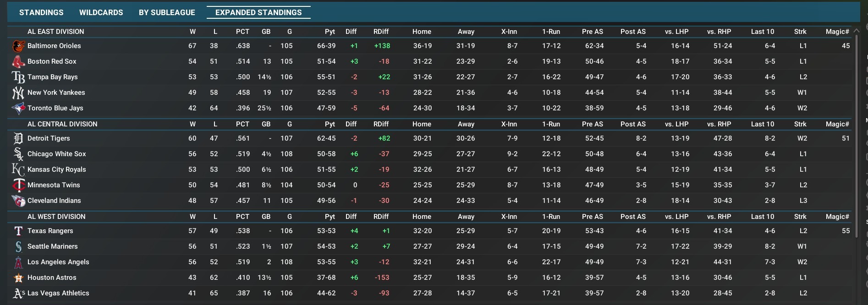Click the Boston Red Sox logo icon
This screenshot has width=868, height=305.
point(18,61)
